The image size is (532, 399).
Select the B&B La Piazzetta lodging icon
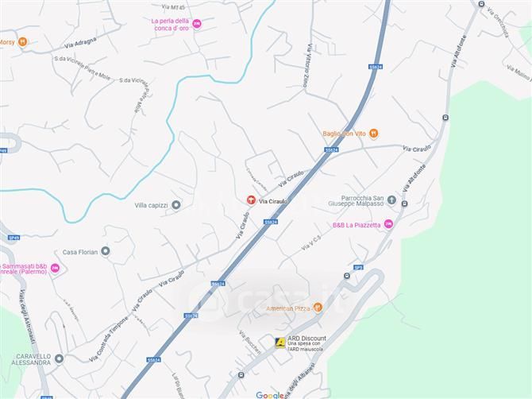(x=388, y=224)
